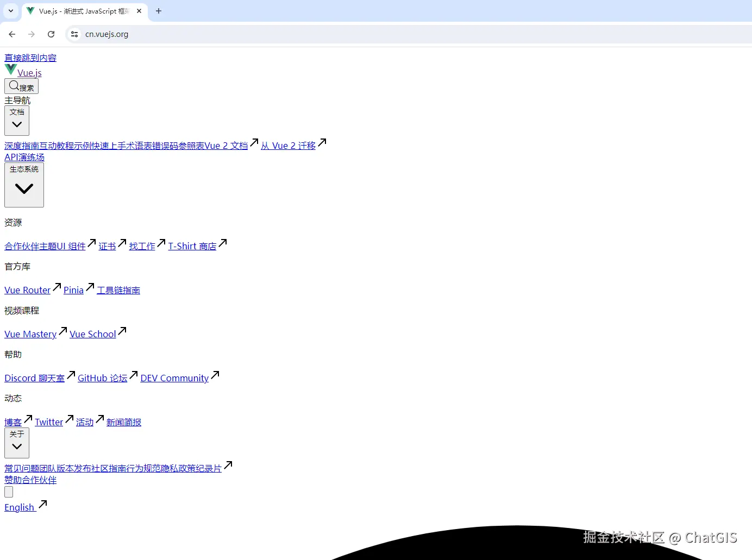Toggle the unlabeled switch above English

[9, 492]
